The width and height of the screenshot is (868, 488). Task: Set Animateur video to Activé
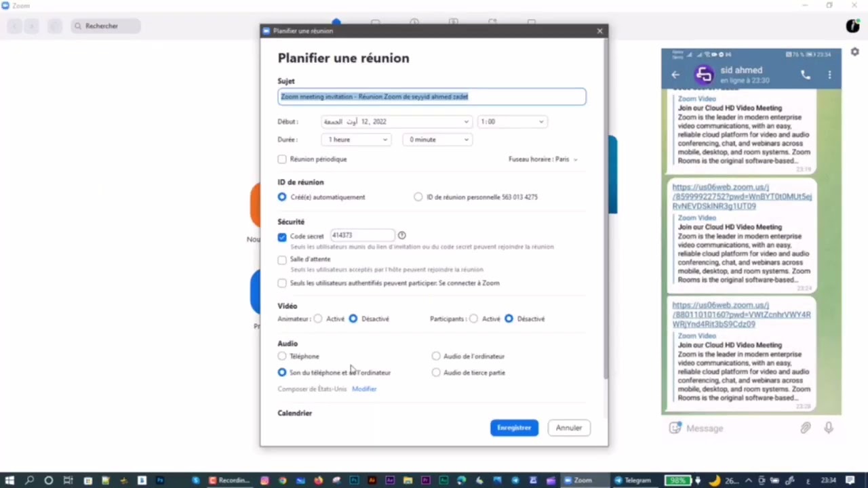(318, 319)
